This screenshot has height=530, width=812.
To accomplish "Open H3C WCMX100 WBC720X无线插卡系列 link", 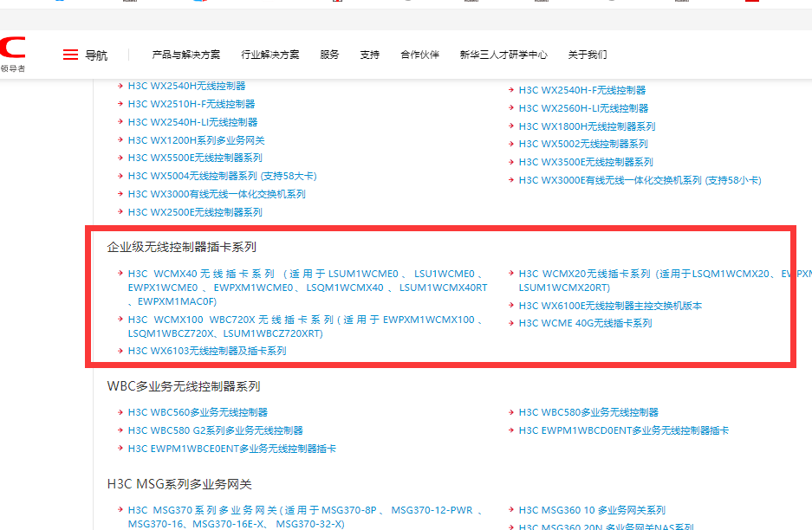I will tap(308, 326).
